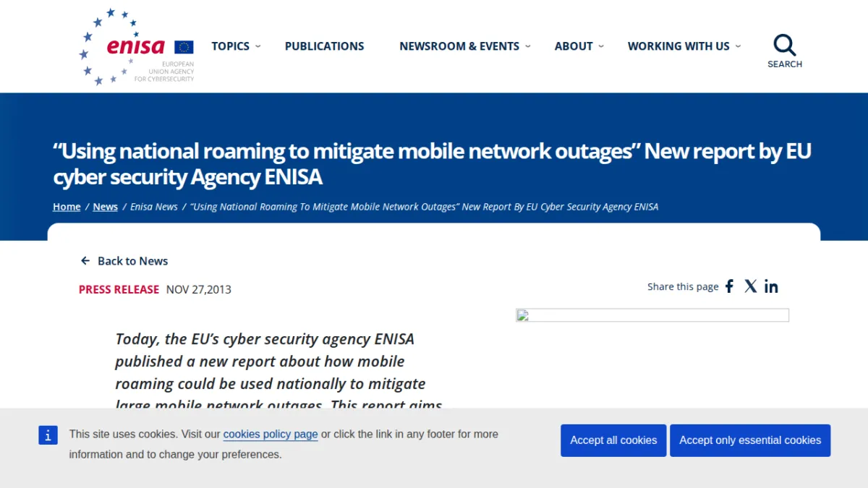Go to Home breadcrumb link
The image size is (868, 488).
coord(67,207)
